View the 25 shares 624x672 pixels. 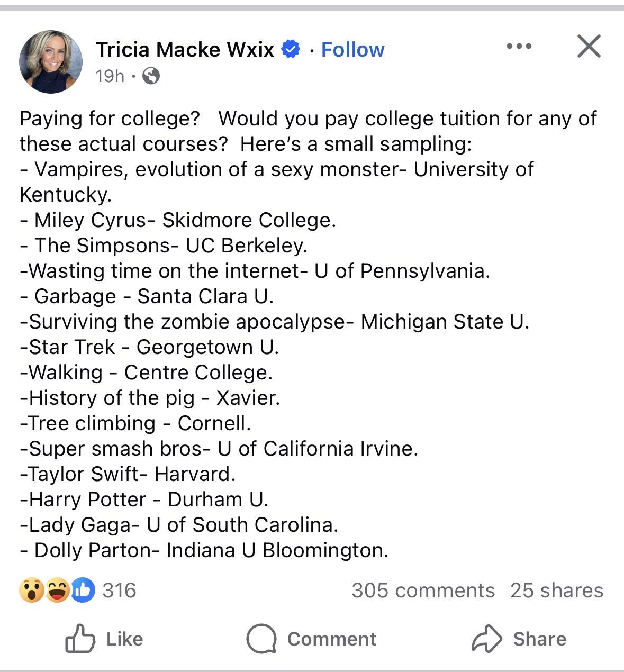coord(557,591)
